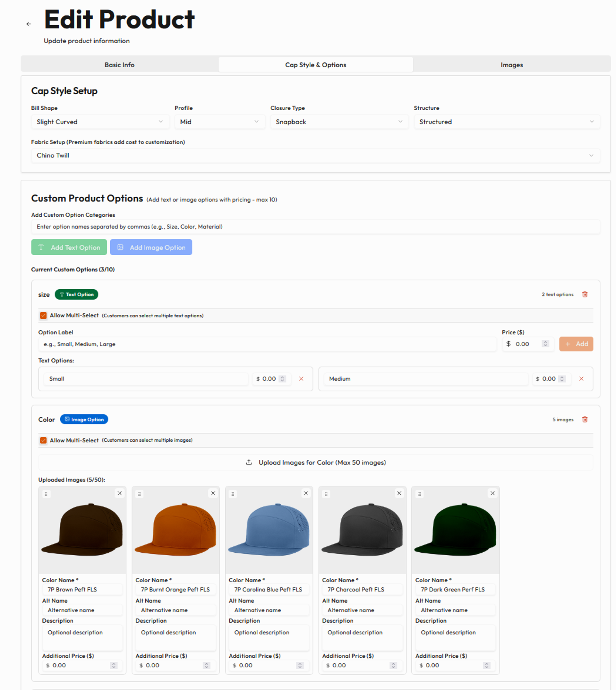The height and width of the screenshot is (690, 616).
Task: Remove the 7P Charcoal Peft FLS image
Action: pos(399,493)
